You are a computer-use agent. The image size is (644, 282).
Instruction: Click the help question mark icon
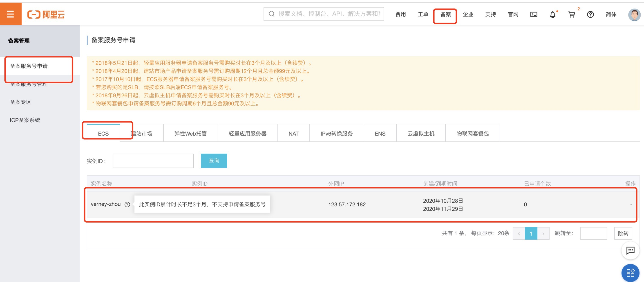click(x=590, y=14)
